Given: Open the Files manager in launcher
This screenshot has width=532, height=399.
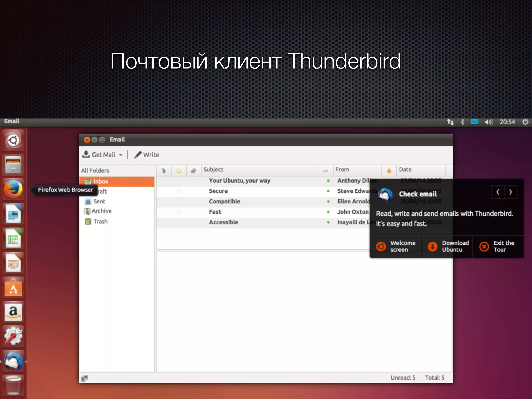Looking at the screenshot, I should [x=13, y=165].
